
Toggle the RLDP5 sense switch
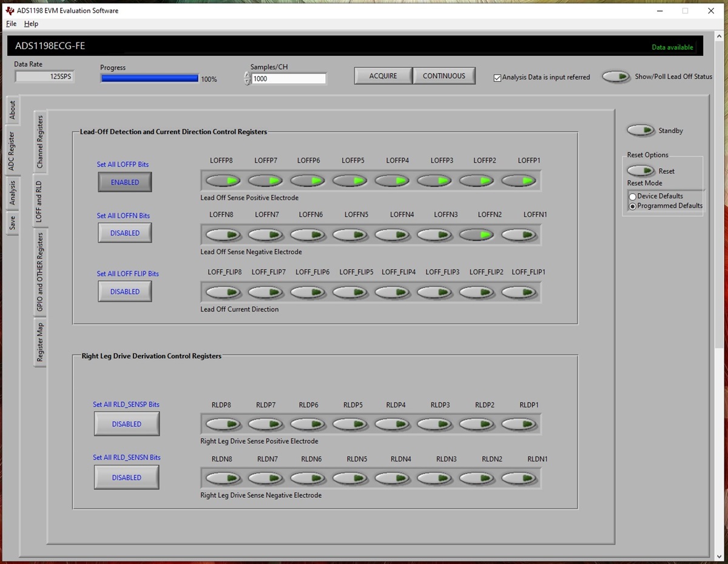tap(350, 424)
